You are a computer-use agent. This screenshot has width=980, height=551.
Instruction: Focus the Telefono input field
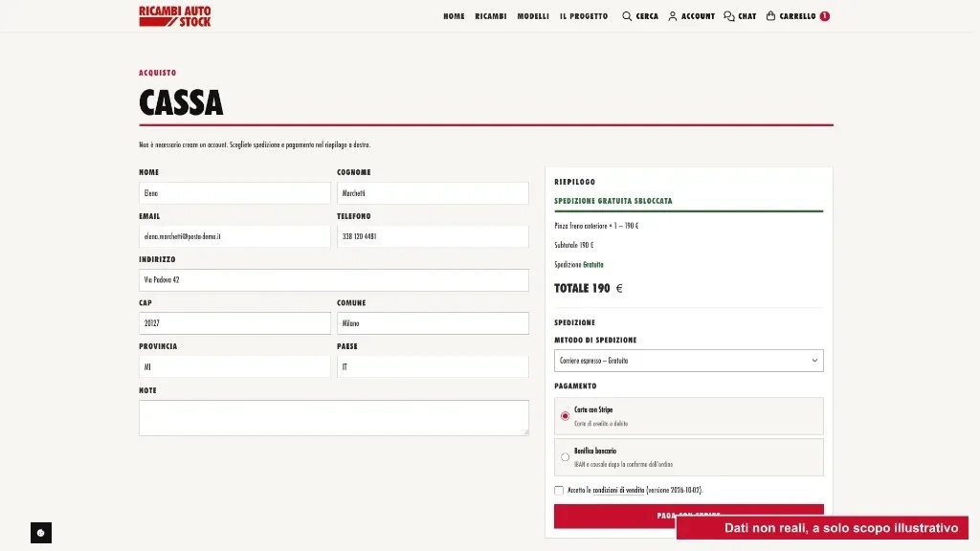click(x=433, y=237)
